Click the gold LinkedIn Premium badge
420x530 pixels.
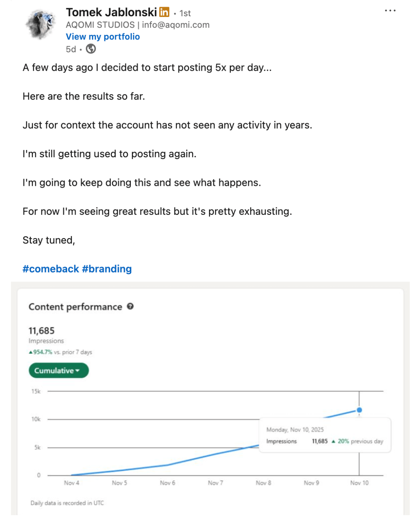tap(164, 12)
